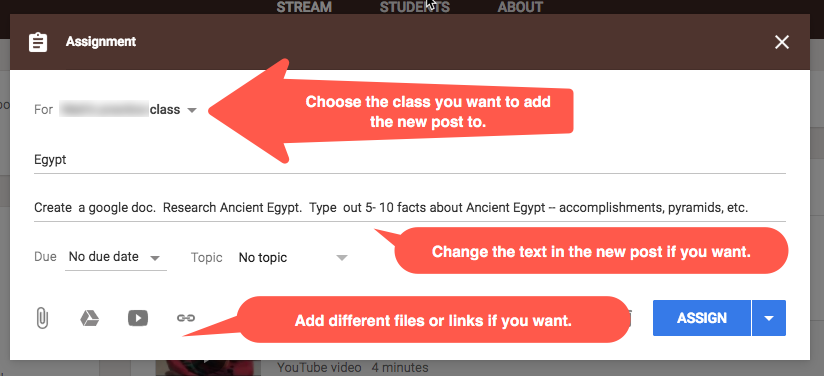Open the Assign options arrow menu
Image resolution: width=824 pixels, height=376 pixels.
[x=769, y=318]
